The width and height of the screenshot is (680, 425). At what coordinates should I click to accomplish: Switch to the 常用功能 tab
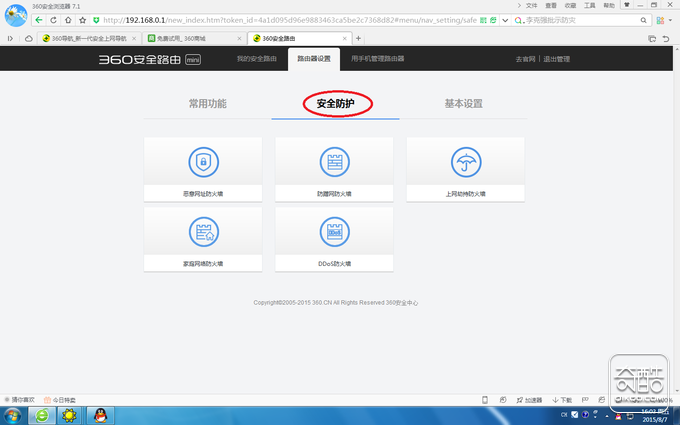(207, 104)
